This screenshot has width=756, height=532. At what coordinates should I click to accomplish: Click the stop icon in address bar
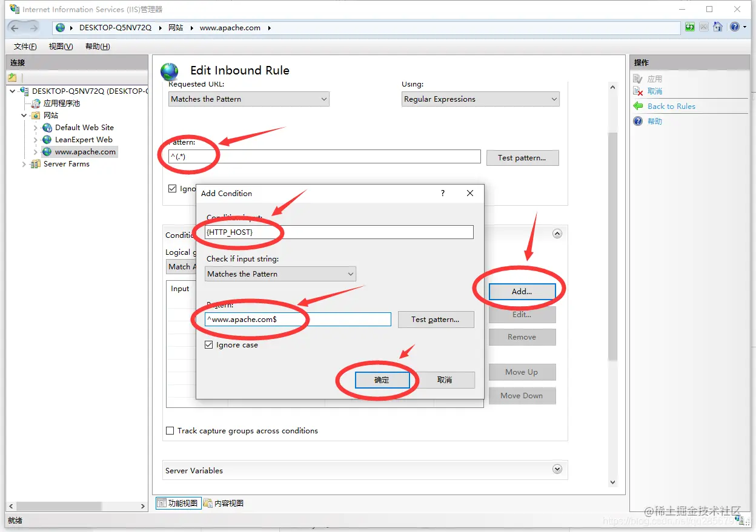703,27
